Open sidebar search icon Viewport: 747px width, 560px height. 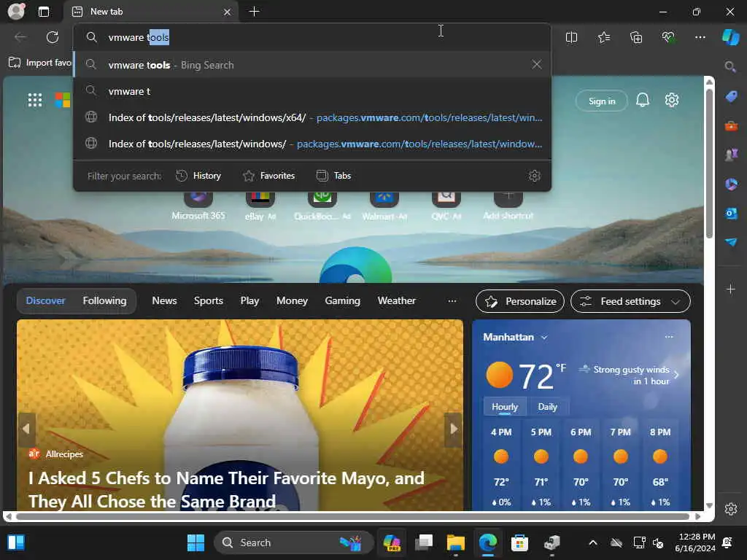(730, 66)
